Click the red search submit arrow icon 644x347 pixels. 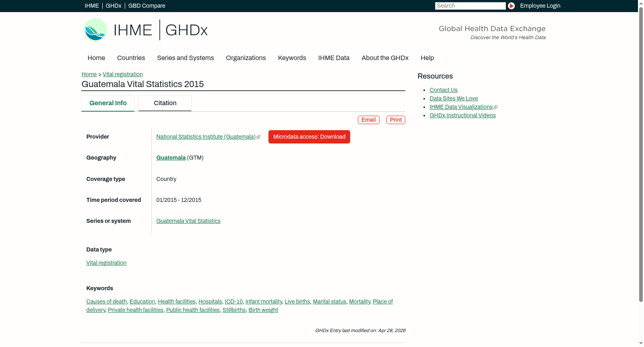click(511, 6)
